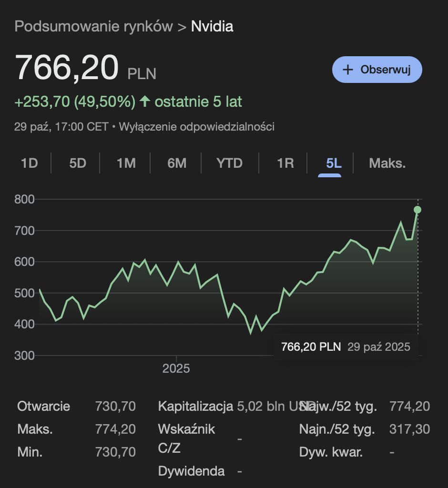Click the green data point dot at the chart end

(x=417, y=210)
